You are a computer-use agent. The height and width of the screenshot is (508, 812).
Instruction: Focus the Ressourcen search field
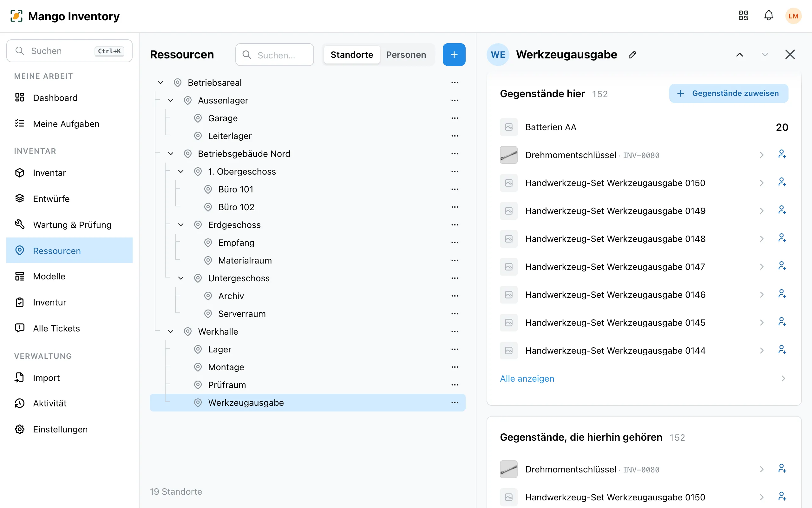(x=274, y=55)
